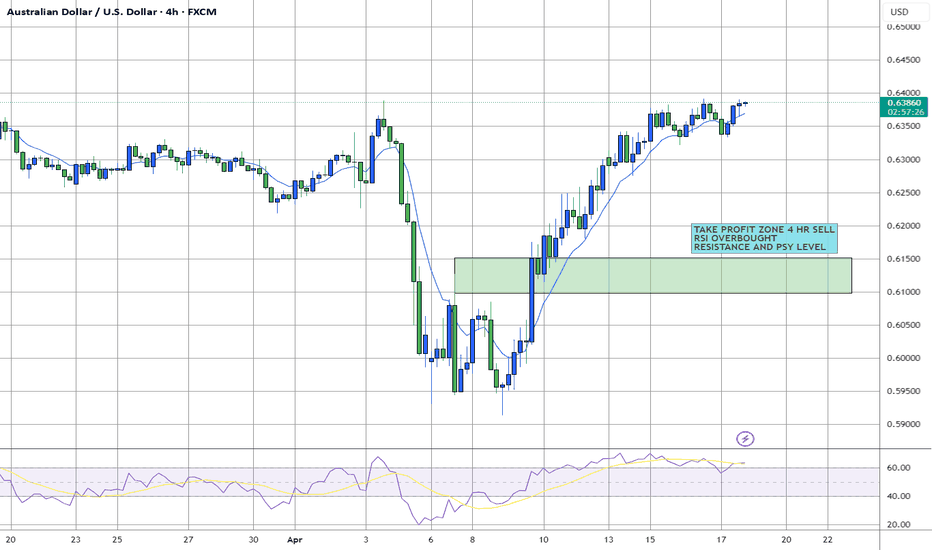The height and width of the screenshot is (550, 932).
Task: Click the date label 15 on time axis
Action: tap(650, 540)
